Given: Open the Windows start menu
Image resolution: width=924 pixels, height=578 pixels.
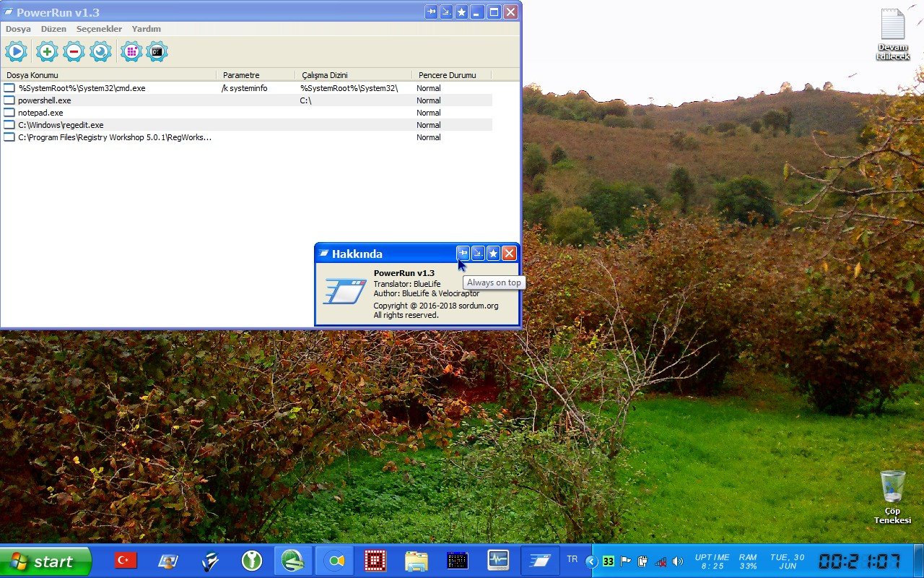Looking at the screenshot, I should [x=45, y=561].
